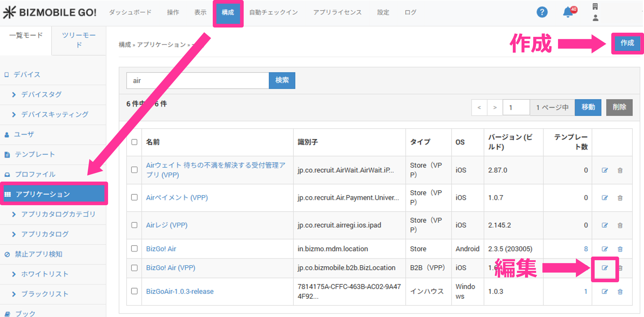
Task: Open the 構成 top menu
Action: click(228, 12)
